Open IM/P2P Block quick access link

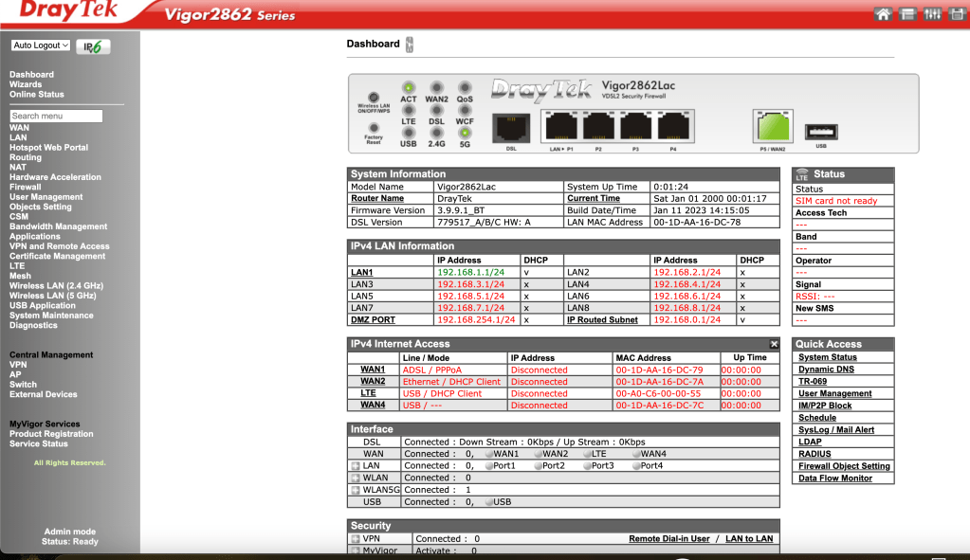pos(825,406)
